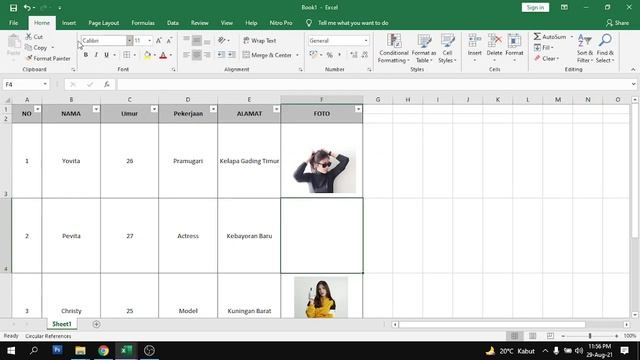Open the NAMA column filter dropdown

tap(96, 109)
